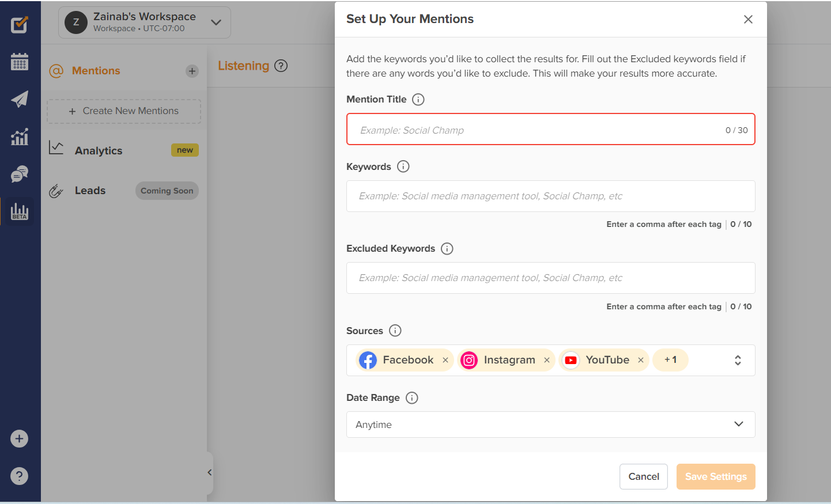This screenshot has width=831, height=504.
Task: Click the info icon beside Mention Title
Action: 418,99
